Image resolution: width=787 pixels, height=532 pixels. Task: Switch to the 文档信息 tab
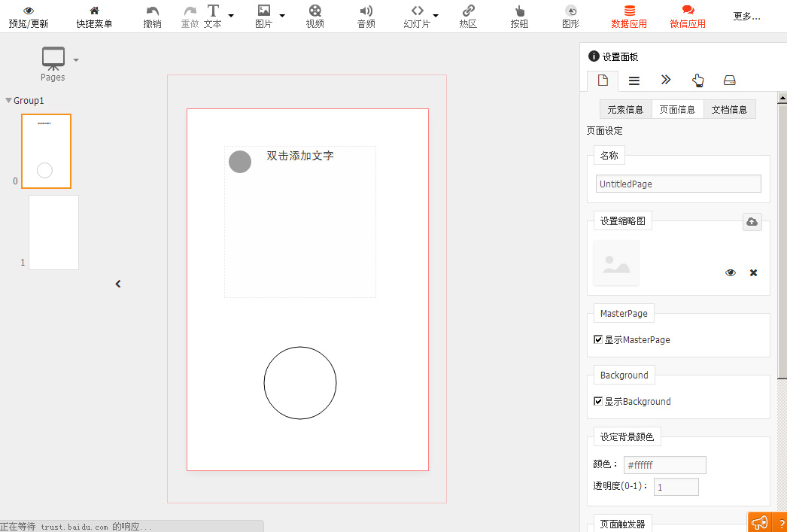click(x=729, y=109)
